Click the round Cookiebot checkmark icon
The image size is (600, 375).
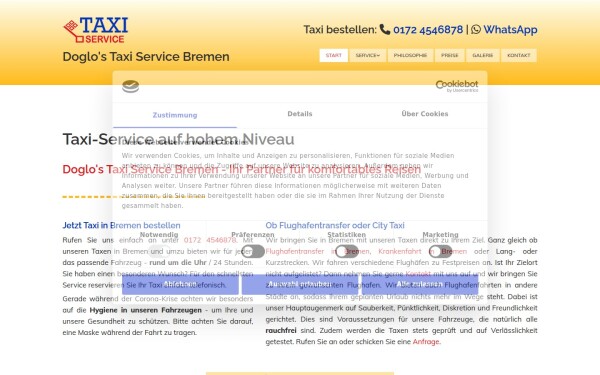(130, 86)
